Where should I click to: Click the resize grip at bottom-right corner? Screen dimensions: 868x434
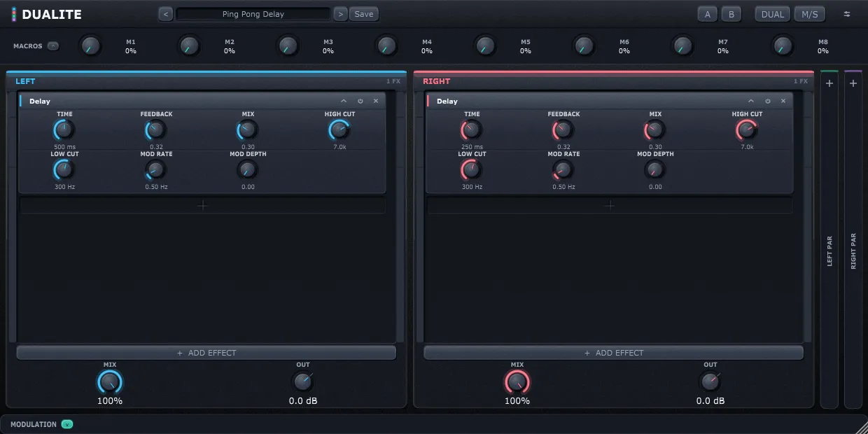coord(860,426)
